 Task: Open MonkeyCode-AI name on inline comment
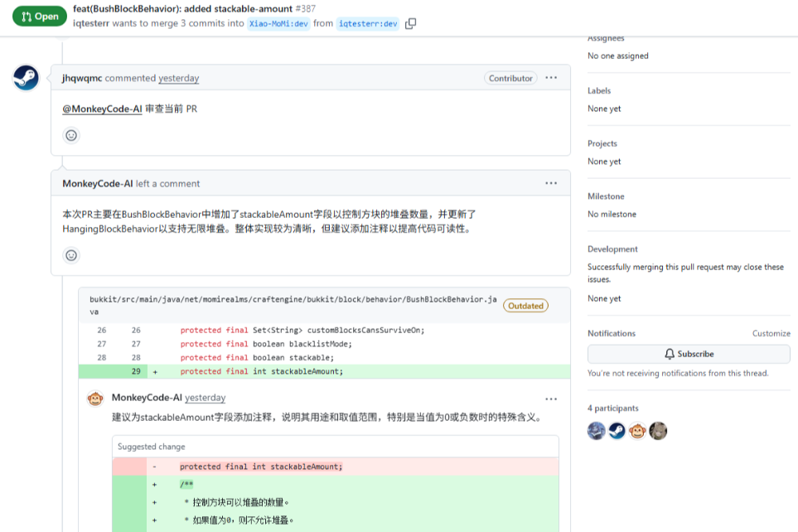click(147, 398)
